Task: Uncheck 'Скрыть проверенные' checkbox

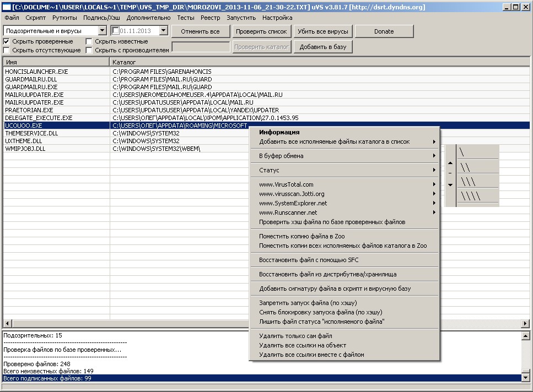Action: click(7, 41)
